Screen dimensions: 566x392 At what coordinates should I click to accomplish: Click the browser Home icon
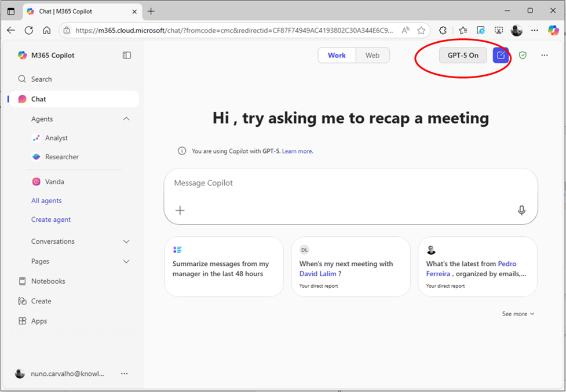(46, 30)
